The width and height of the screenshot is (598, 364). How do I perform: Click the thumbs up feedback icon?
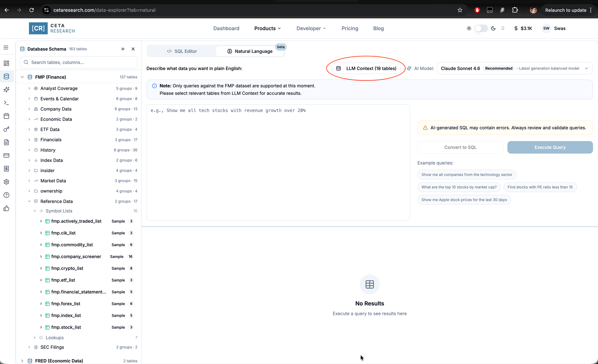(6, 208)
